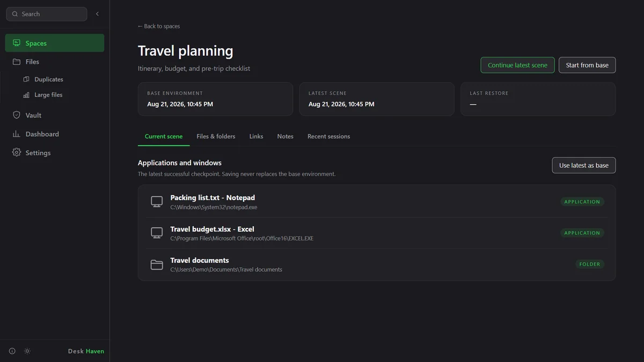Go back via Back to spaces link
The image size is (644, 362).
tap(159, 26)
